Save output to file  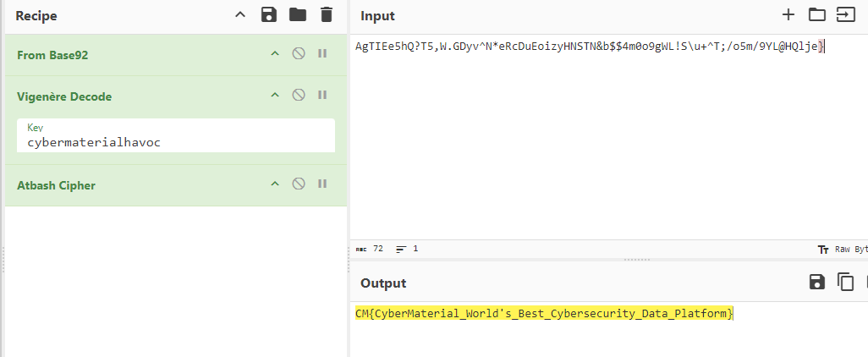point(817,282)
